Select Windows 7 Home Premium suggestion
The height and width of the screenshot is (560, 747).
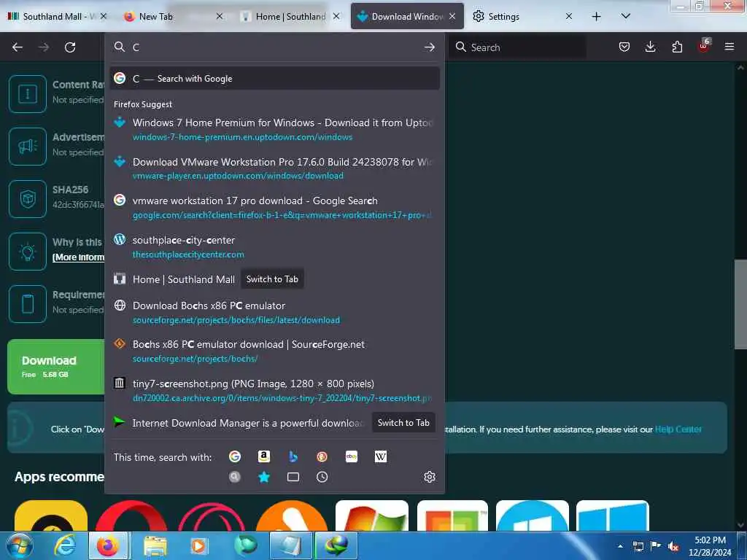click(275, 130)
